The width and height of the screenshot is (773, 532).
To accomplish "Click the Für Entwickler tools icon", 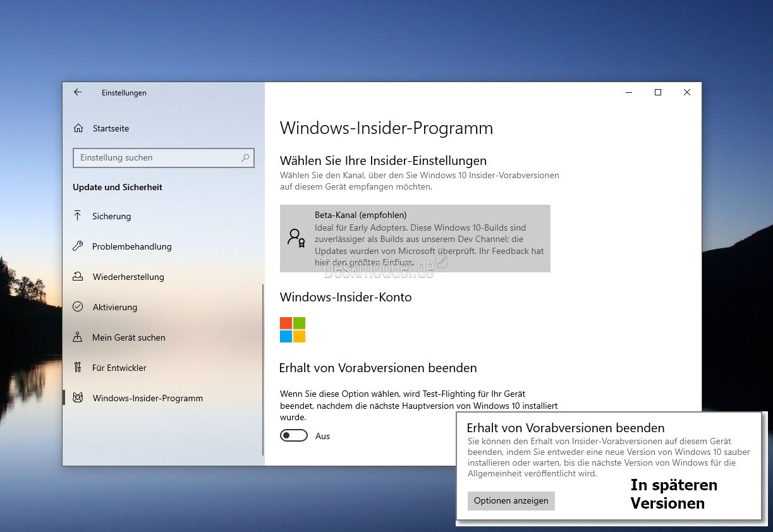I will [x=78, y=368].
